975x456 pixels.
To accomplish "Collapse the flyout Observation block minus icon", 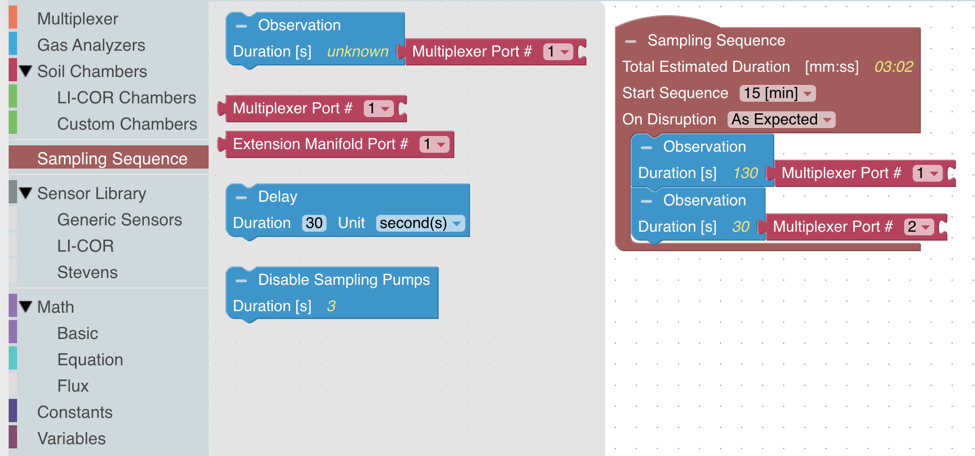I will tap(242, 26).
